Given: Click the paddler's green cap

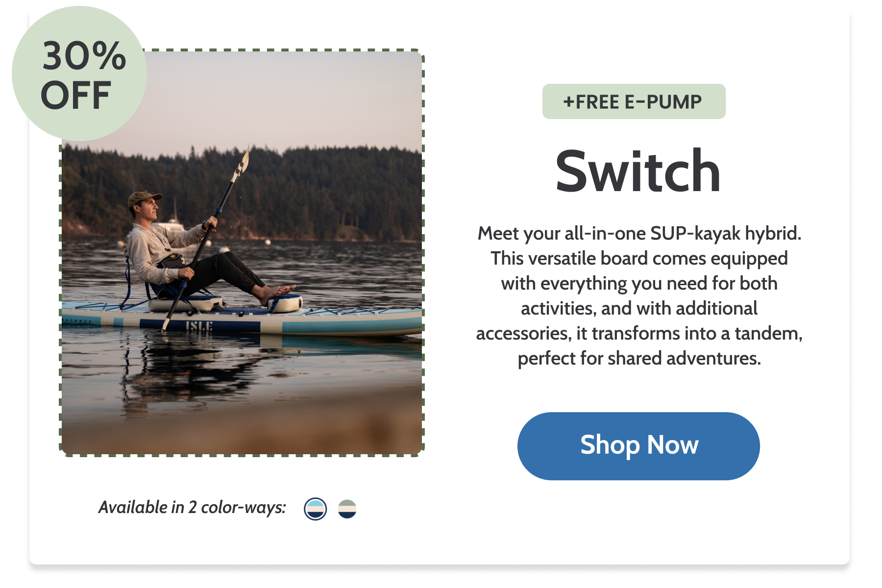Looking at the screenshot, I should click(143, 198).
